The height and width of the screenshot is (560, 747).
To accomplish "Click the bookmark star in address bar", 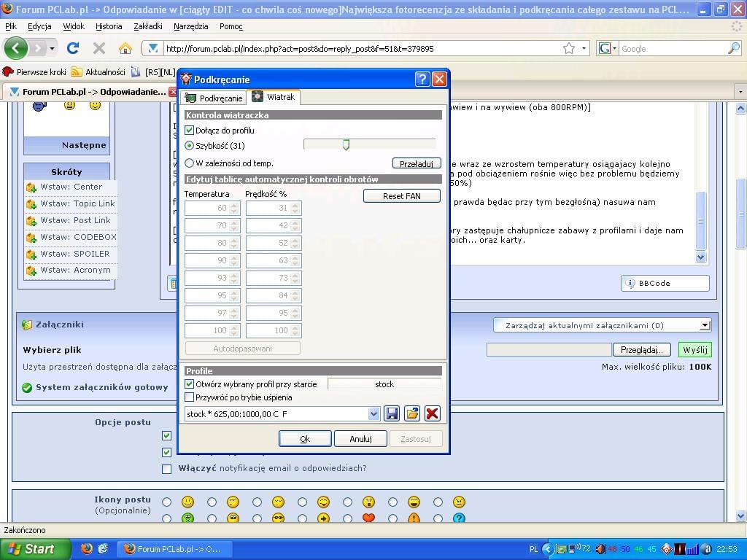I will click(569, 48).
